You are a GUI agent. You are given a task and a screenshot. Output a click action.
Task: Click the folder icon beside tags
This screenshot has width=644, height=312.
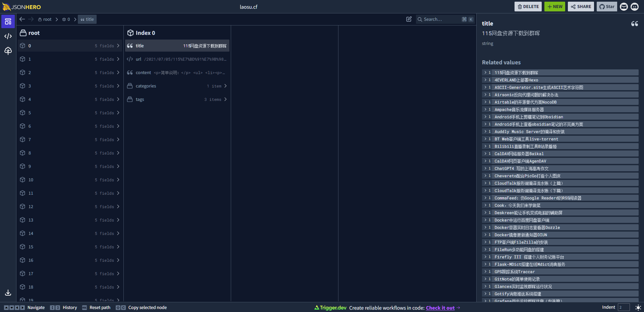(x=130, y=99)
